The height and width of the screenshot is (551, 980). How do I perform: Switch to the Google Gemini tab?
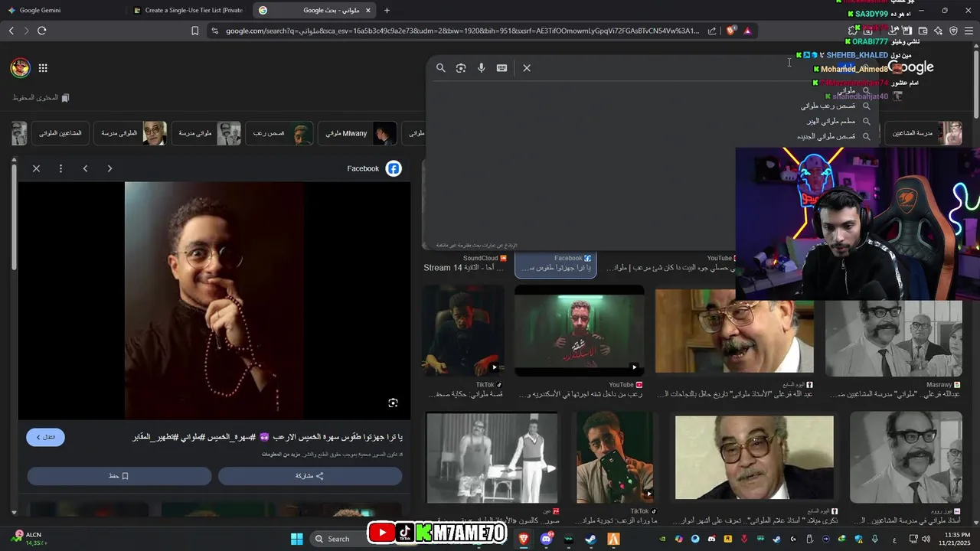[x=63, y=10]
